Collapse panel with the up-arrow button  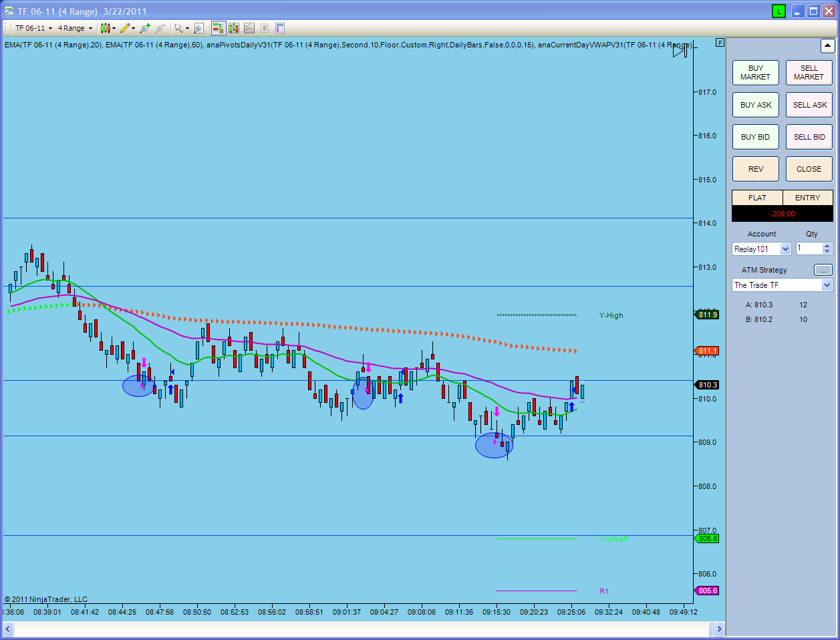coord(827,46)
